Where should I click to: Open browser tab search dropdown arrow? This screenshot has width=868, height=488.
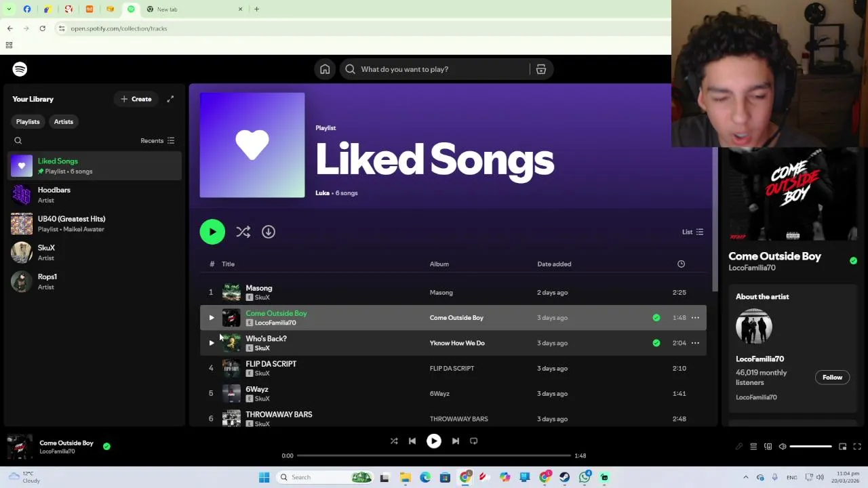click(9, 9)
